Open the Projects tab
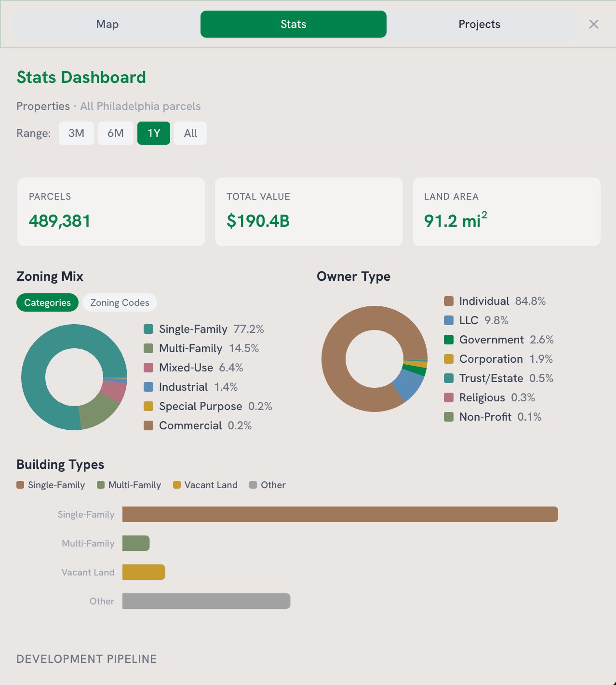 [x=480, y=24]
